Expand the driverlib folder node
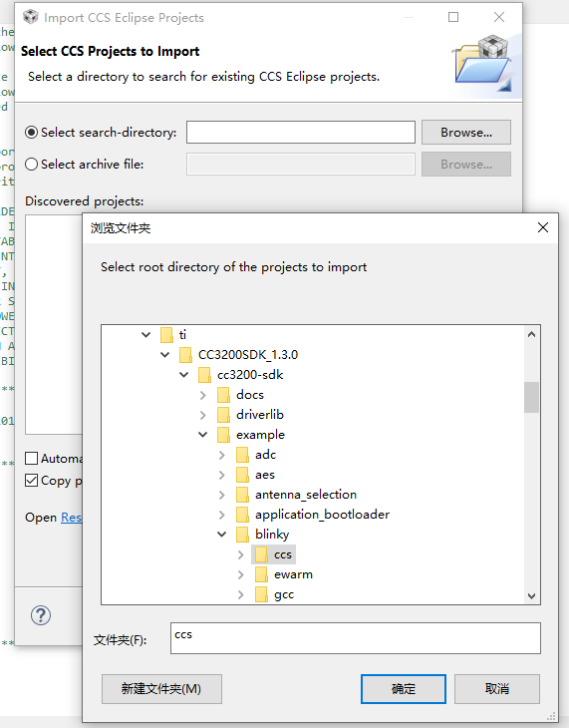569x728 pixels. [x=203, y=415]
